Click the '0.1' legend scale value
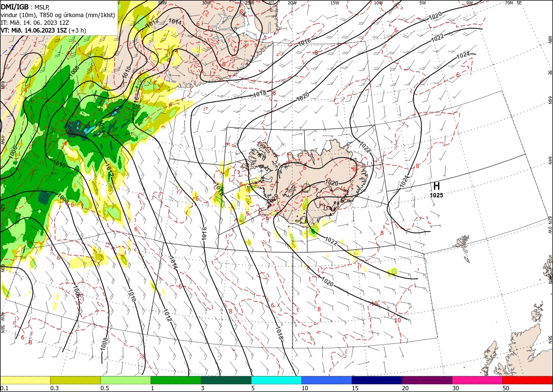The image size is (553, 392). (x=3, y=388)
